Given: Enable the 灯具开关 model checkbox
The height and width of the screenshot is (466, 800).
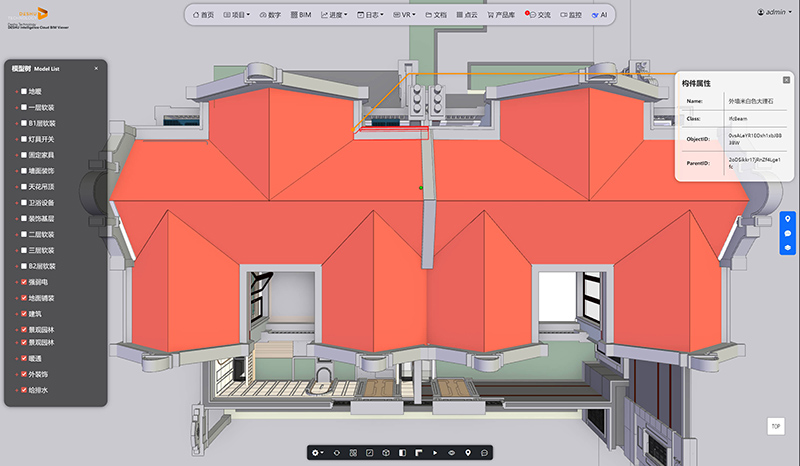Looking at the screenshot, I should (x=23, y=139).
